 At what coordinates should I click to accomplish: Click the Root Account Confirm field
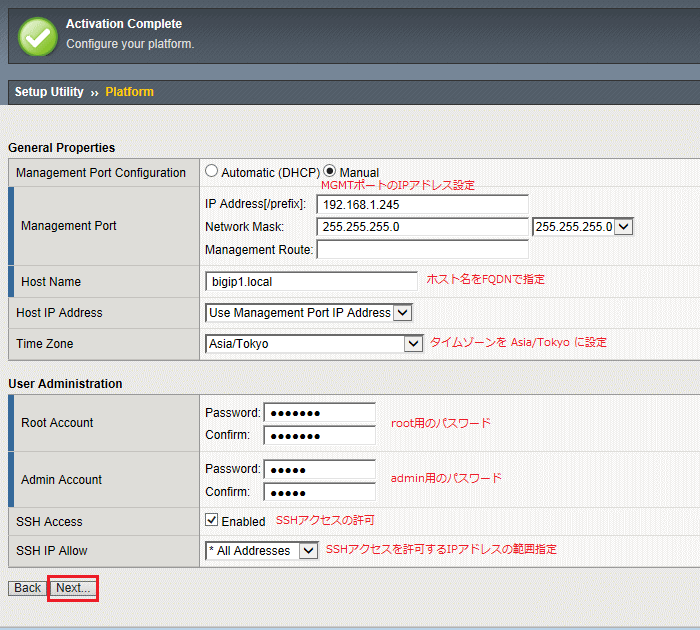tap(319, 435)
